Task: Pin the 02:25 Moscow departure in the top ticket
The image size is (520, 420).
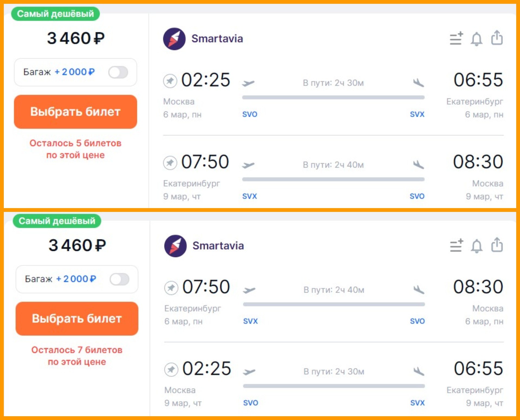Action: tap(170, 81)
